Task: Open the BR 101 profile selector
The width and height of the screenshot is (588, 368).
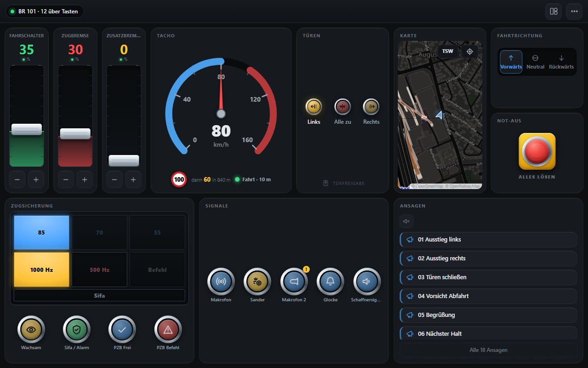Action: pos(45,11)
